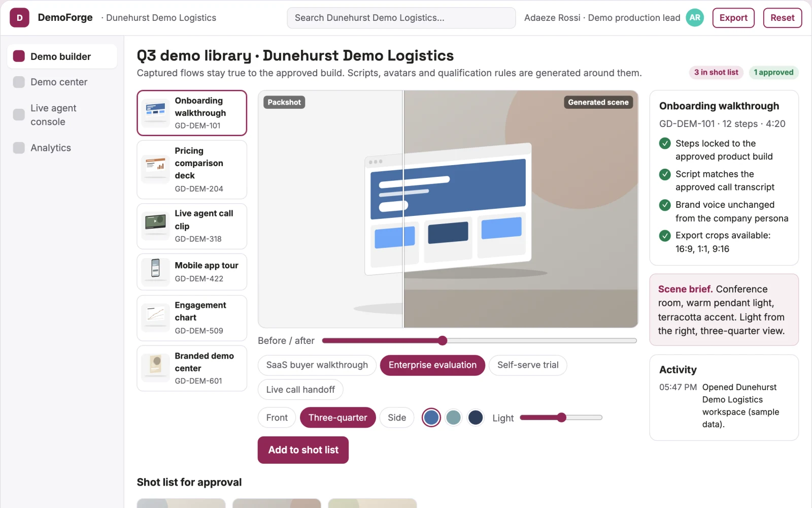Open Analytics in the sidebar

coord(62,148)
